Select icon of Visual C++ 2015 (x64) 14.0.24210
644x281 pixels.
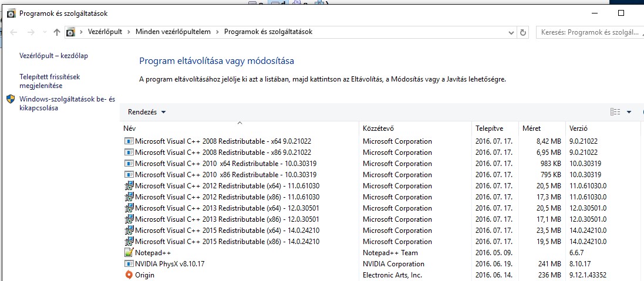[x=129, y=230]
